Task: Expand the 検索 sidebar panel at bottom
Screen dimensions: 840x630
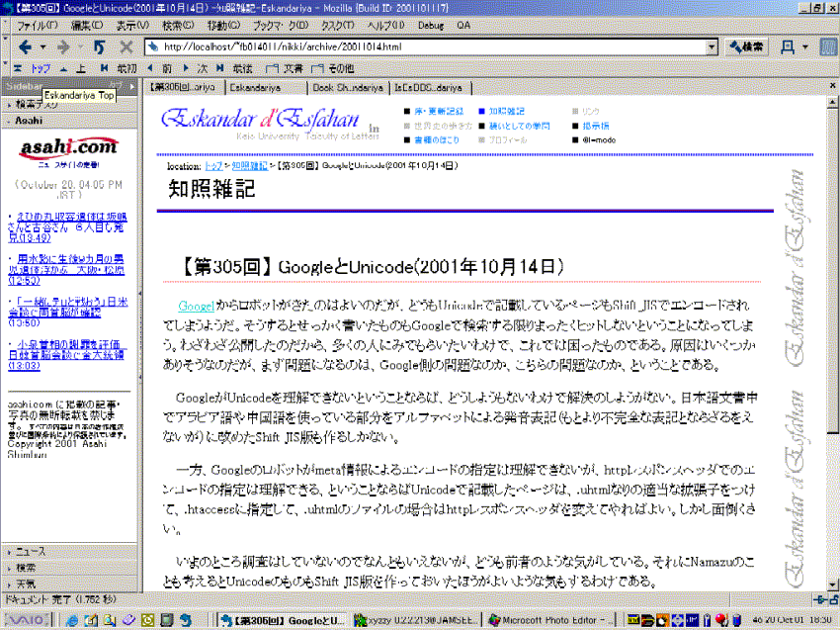Action: click(x=68, y=568)
